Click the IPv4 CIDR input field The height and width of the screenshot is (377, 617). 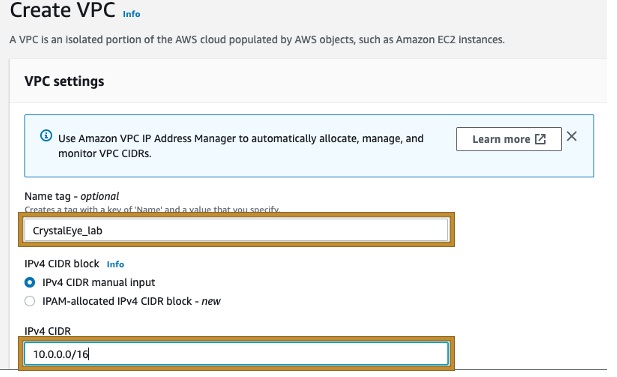click(236, 354)
